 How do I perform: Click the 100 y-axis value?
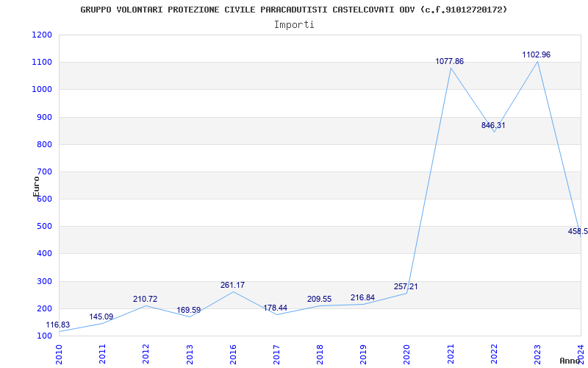coord(45,336)
